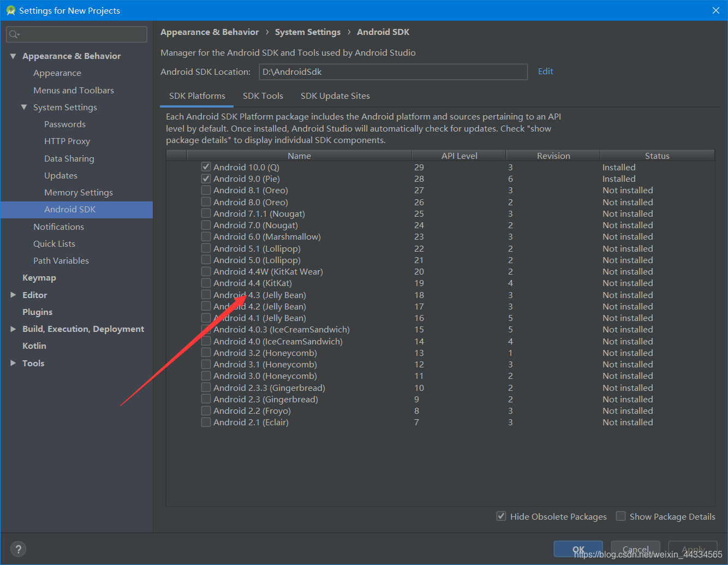Click the Android 4.4W (KitKat Wear) row name
728x565 pixels.
(x=268, y=272)
